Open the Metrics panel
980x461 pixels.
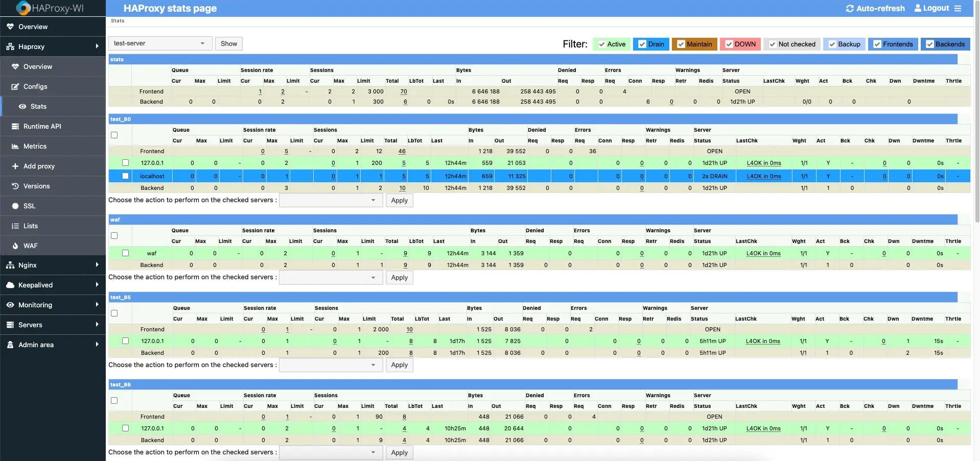point(35,146)
